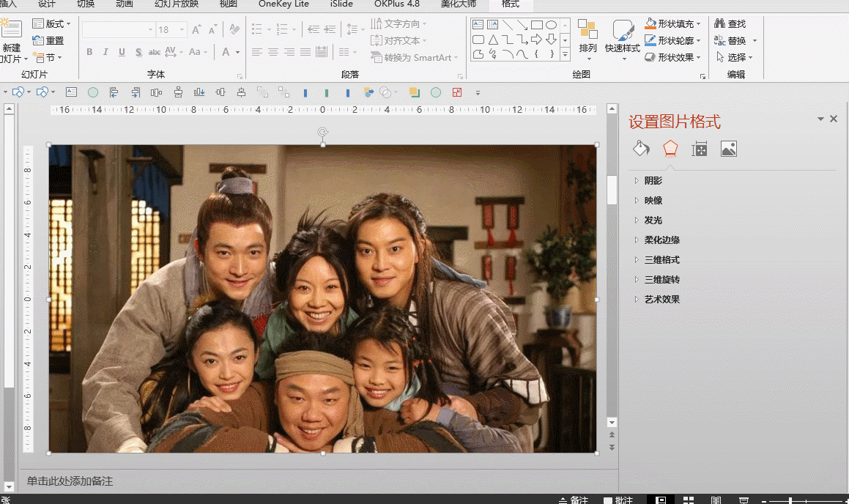Toggle underline text formatting

122,52
